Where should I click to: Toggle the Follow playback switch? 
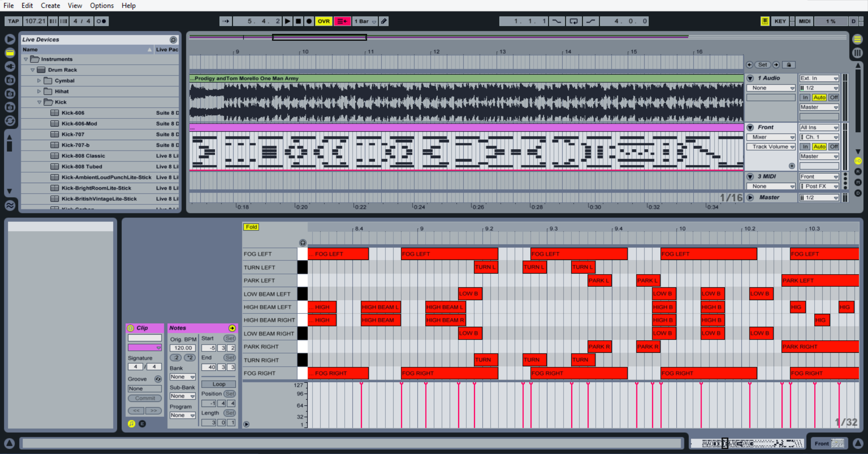226,21
